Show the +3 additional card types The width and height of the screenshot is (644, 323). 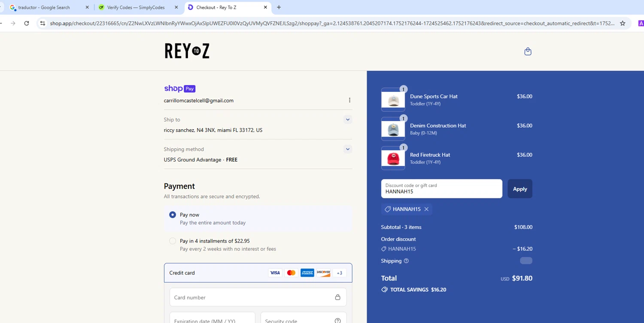pyautogui.click(x=339, y=273)
